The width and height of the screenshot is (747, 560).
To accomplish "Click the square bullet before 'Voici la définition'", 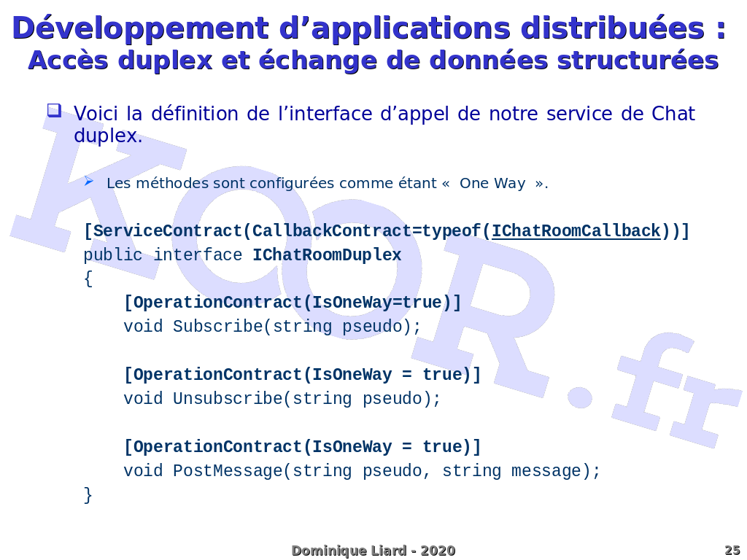I will [x=54, y=111].
